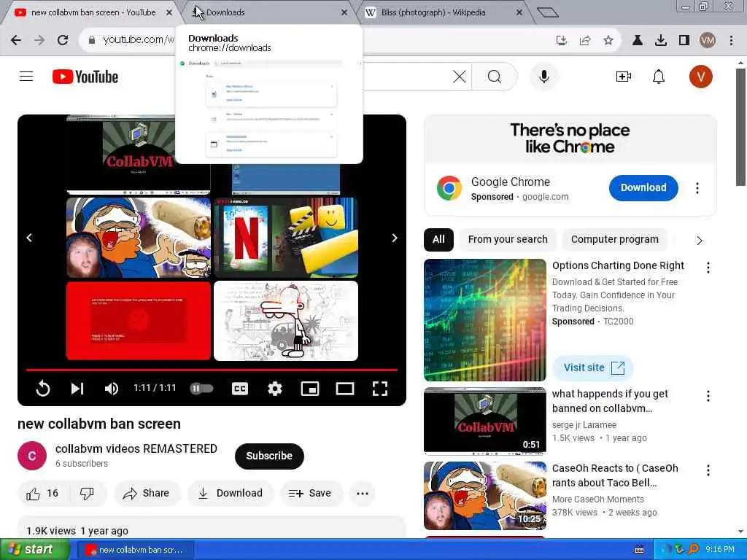Image resolution: width=747 pixels, height=560 pixels.
Task: Show next suggested videos arrow in player
Action: tap(395, 238)
